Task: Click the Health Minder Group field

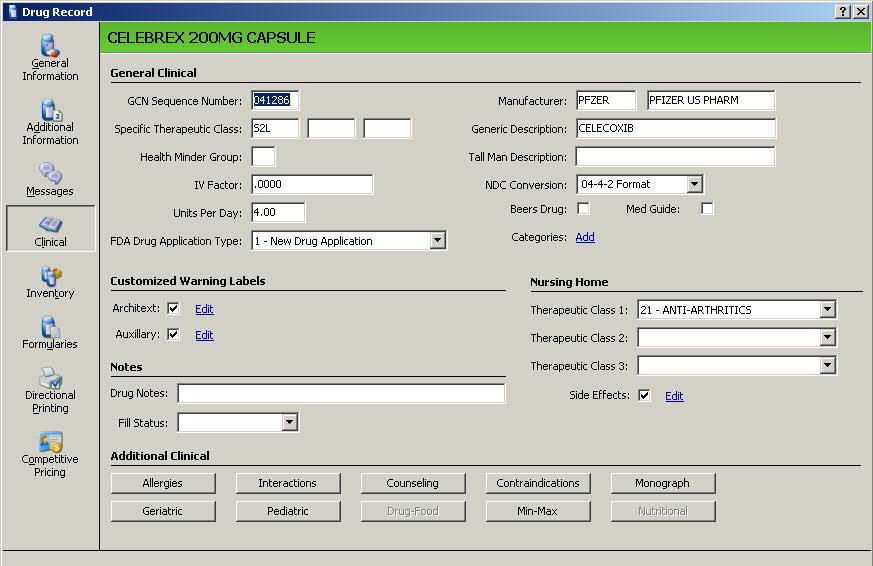Action: (x=263, y=156)
